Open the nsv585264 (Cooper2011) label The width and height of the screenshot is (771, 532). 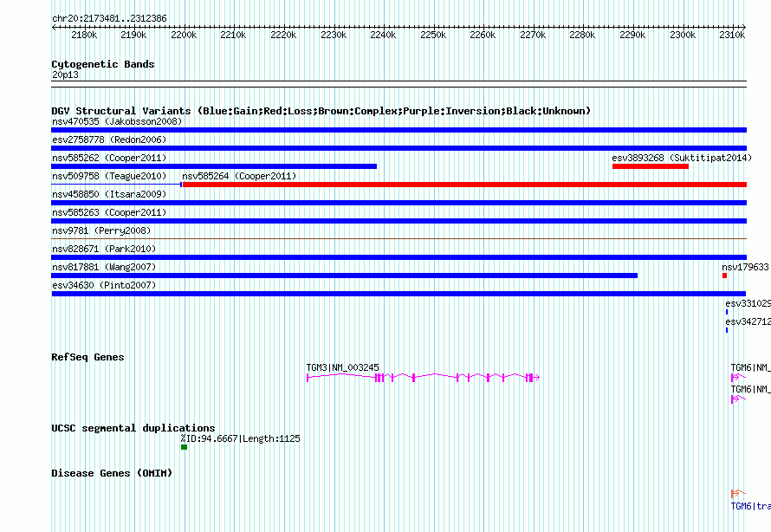(x=239, y=176)
